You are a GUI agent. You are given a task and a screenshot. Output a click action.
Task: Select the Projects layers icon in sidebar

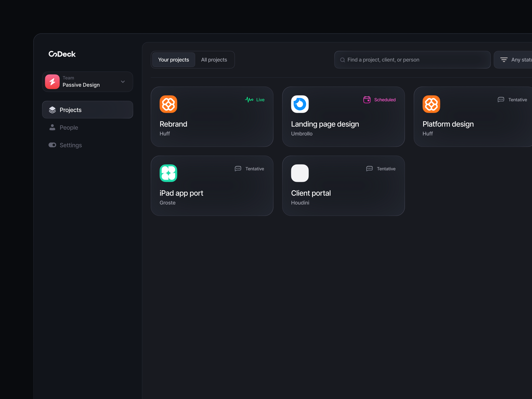tap(52, 110)
